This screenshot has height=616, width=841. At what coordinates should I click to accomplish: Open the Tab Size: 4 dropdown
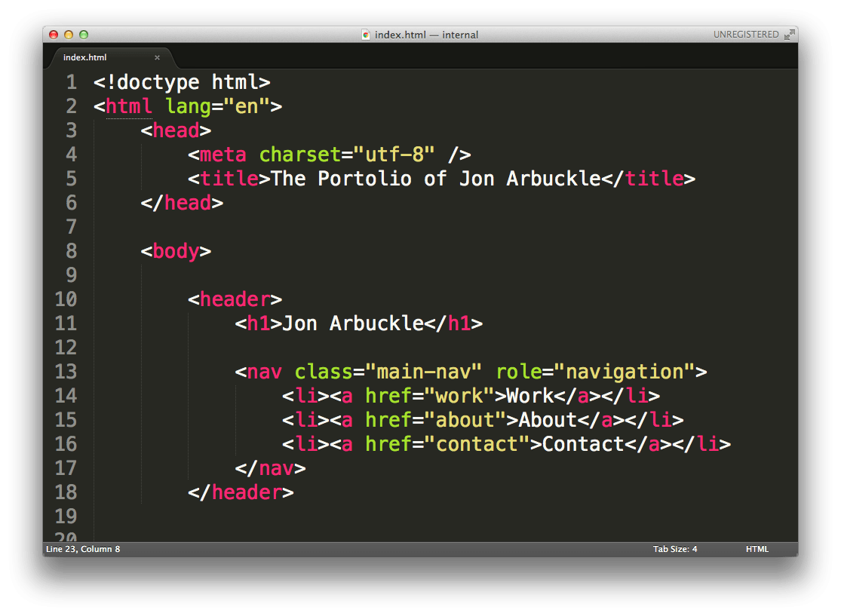tap(675, 549)
